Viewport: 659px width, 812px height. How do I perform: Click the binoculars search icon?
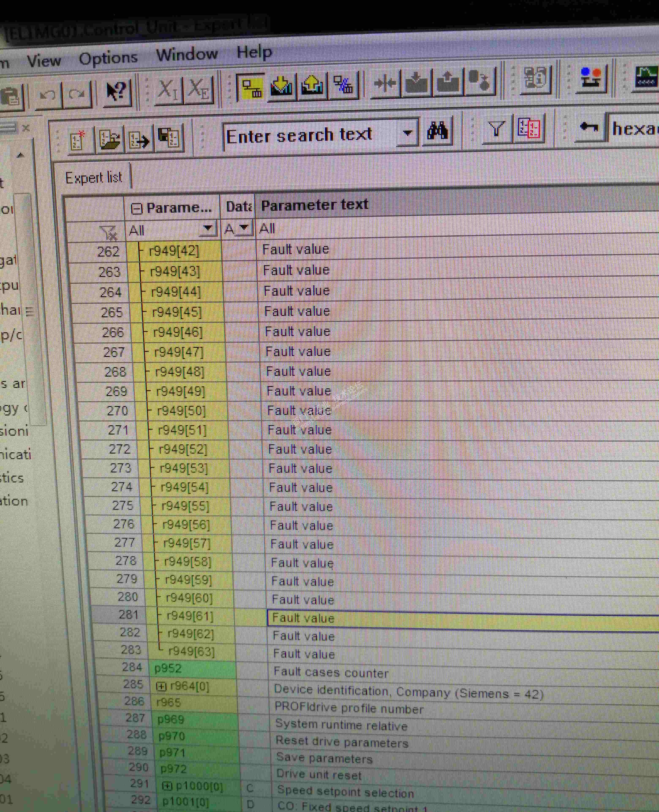[438, 131]
